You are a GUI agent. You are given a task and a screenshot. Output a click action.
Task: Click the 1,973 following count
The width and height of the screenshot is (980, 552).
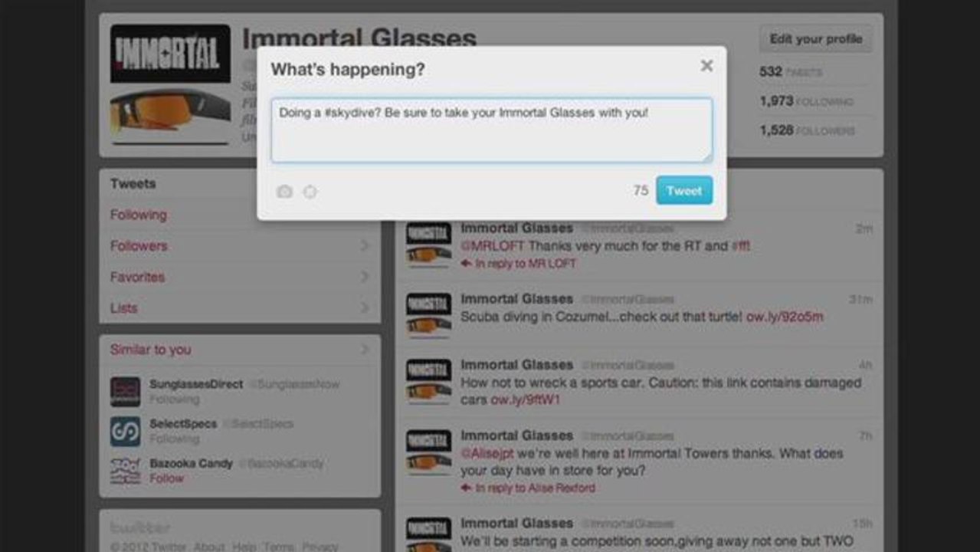point(807,101)
